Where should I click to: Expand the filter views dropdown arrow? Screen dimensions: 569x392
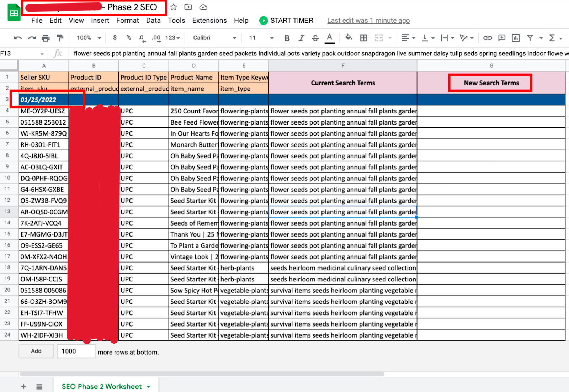pyautogui.click(x=541, y=38)
